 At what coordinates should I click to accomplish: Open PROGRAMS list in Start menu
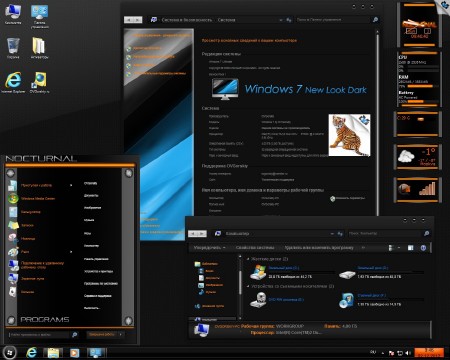[45, 319]
